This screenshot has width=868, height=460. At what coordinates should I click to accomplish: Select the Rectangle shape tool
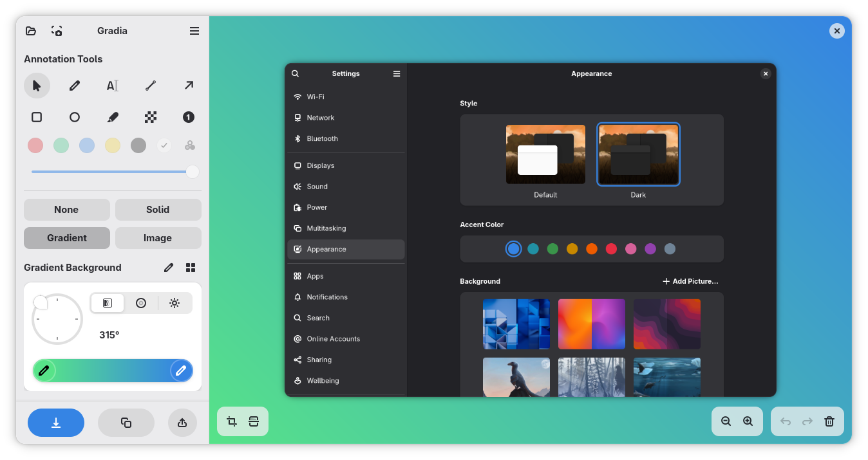tap(37, 117)
